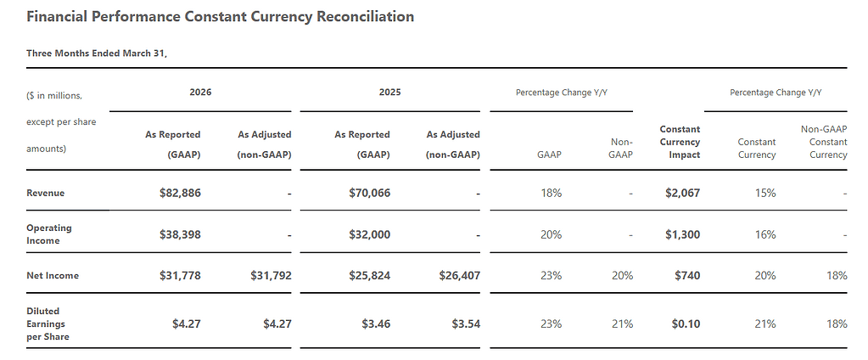The width and height of the screenshot is (868, 360).
Task: Select the $26,407 adjusted net income
Action: coord(460,275)
